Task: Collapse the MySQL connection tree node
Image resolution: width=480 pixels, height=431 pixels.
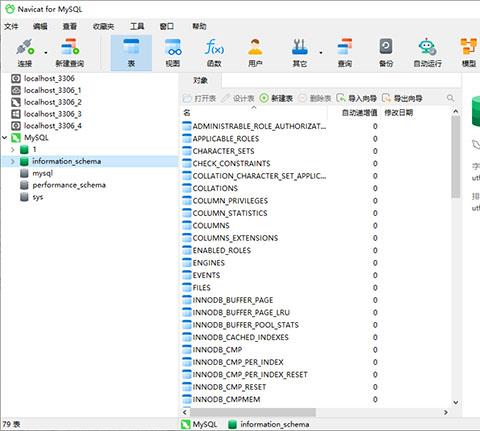Action: click(5, 137)
